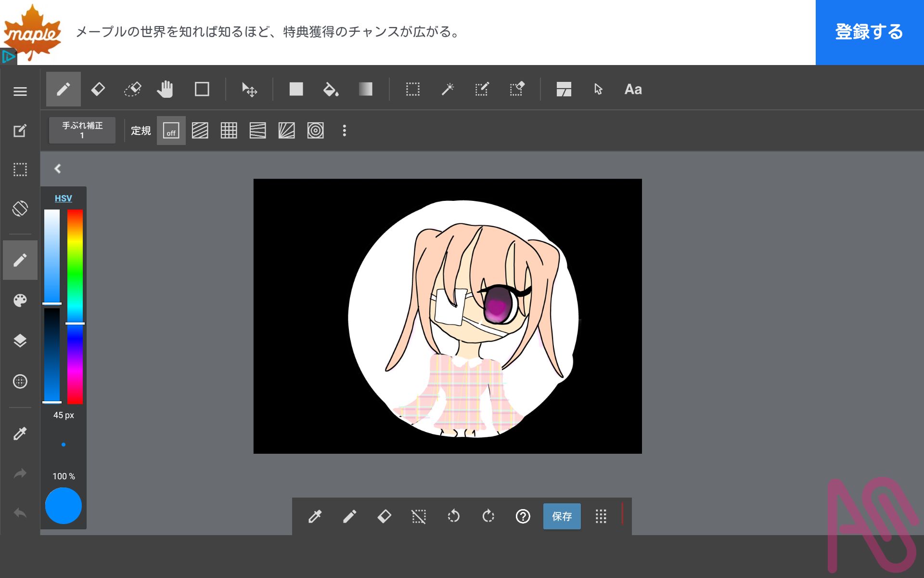Select the Magic Wand tool
The image size is (924, 578).
point(448,90)
